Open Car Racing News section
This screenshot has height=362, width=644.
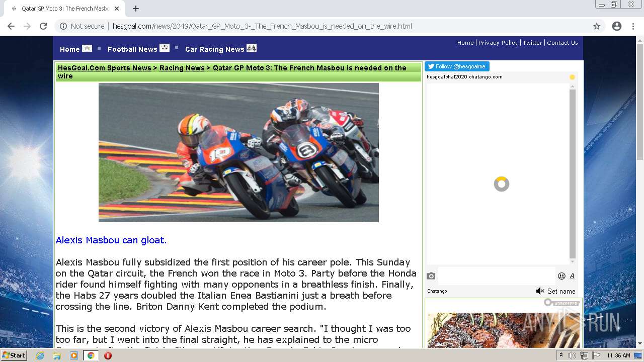214,49
